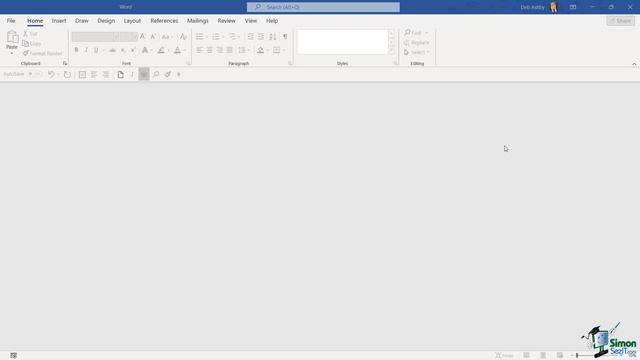Open Font dialog launcher
Viewport: 640px width, 360px height.
click(189, 63)
